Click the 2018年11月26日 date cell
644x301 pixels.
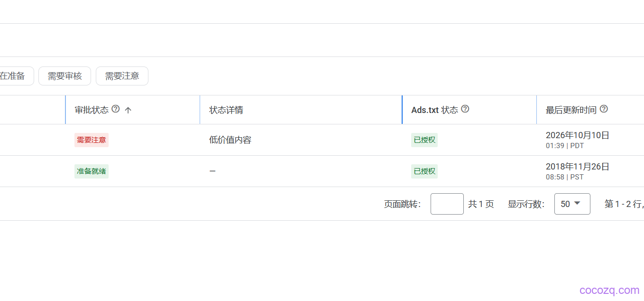click(578, 167)
